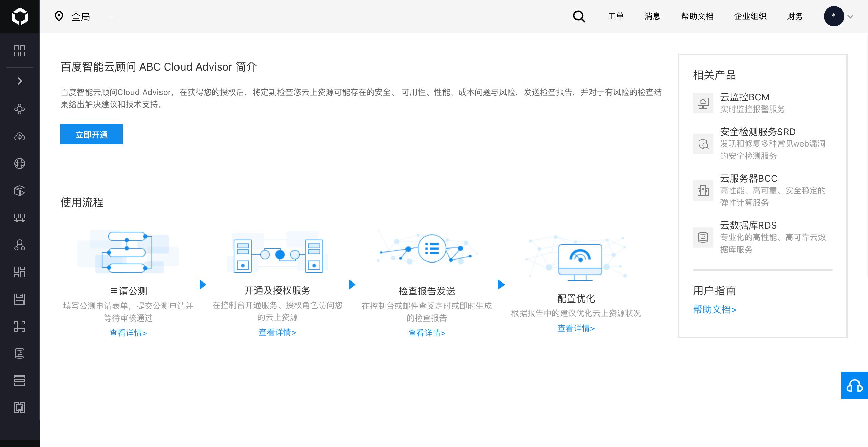Image resolution: width=868 pixels, height=447 pixels.
Task: Click the 申请公测 step title
Action: (x=128, y=291)
